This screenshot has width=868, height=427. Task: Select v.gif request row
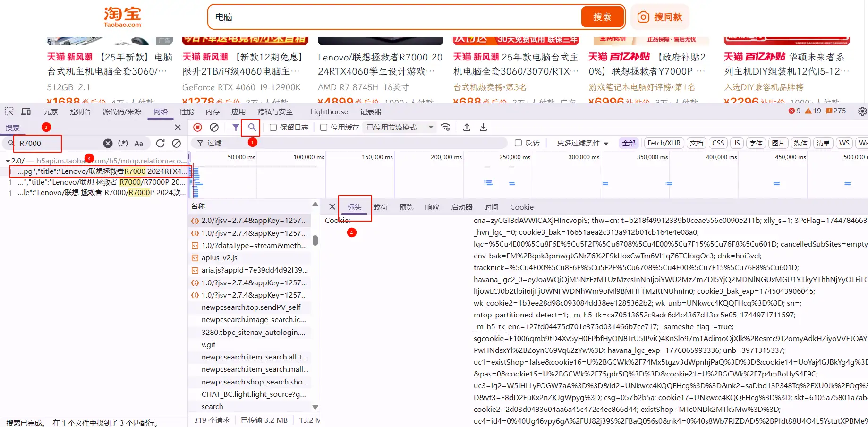pos(249,344)
